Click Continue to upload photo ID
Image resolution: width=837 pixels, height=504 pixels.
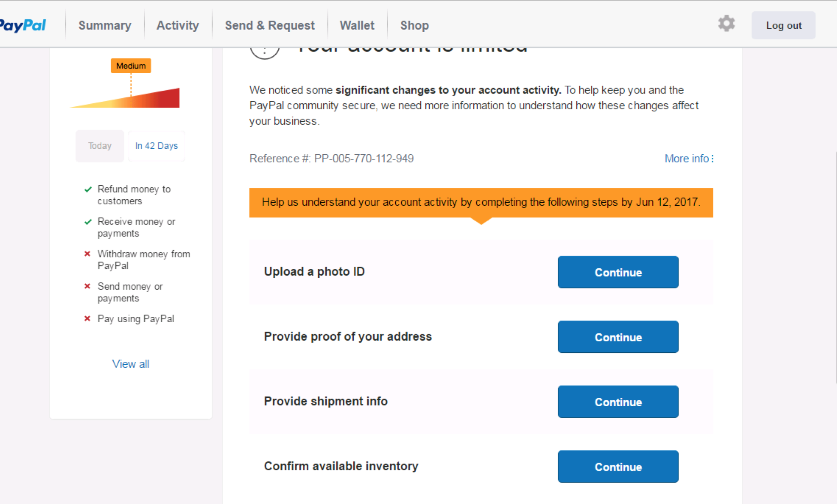617,272
